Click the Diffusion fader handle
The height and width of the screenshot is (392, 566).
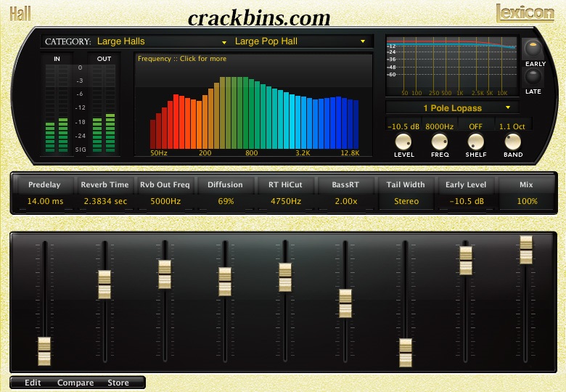pos(225,282)
